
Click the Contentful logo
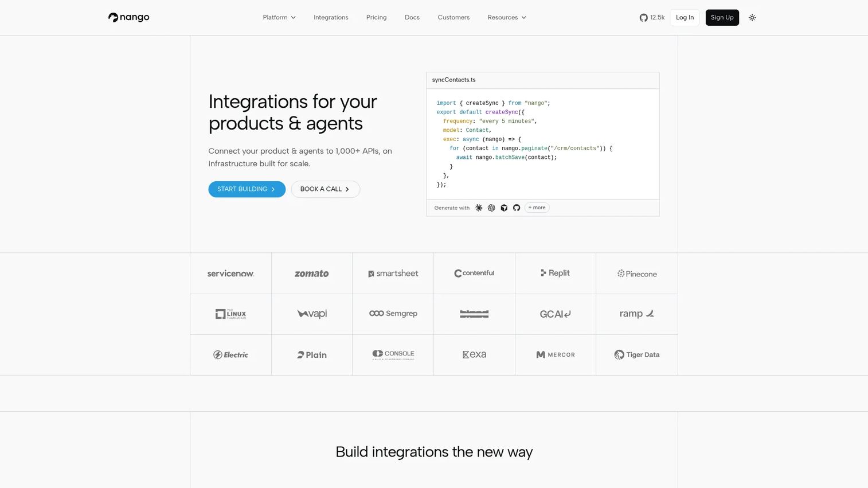[474, 273]
